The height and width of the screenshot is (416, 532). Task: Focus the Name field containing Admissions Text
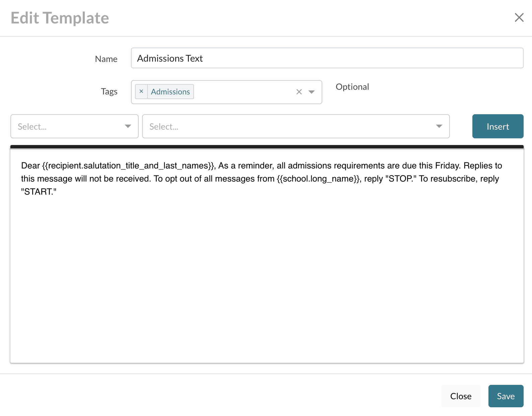pos(327,58)
